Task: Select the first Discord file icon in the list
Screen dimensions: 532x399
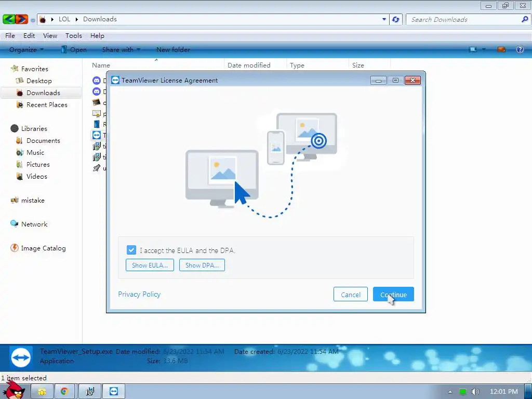Action: click(x=97, y=81)
